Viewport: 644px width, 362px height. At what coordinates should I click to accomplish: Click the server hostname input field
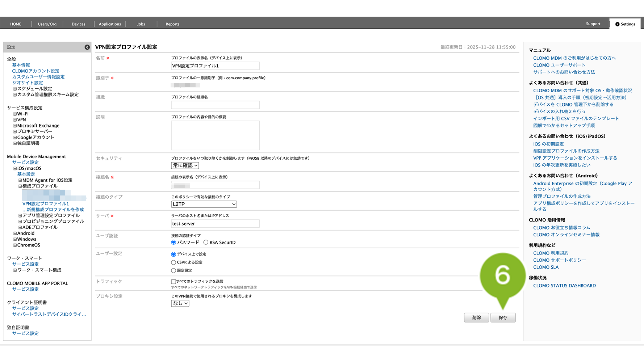[215, 224]
